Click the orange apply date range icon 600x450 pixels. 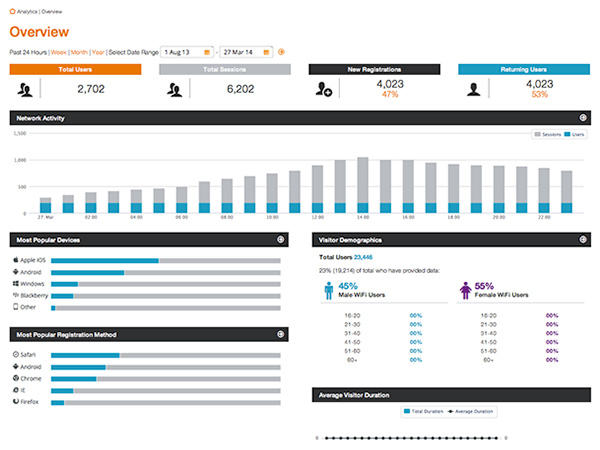pyautogui.click(x=281, y=51)
